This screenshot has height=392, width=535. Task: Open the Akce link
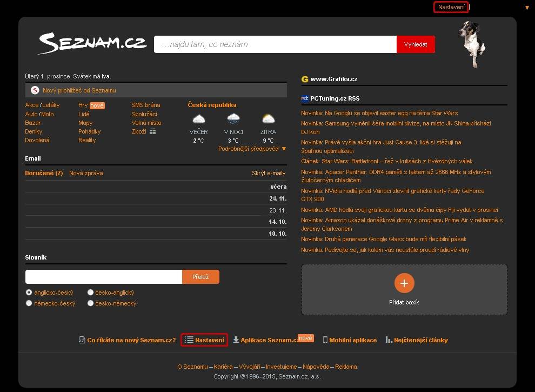click(32, 105)
